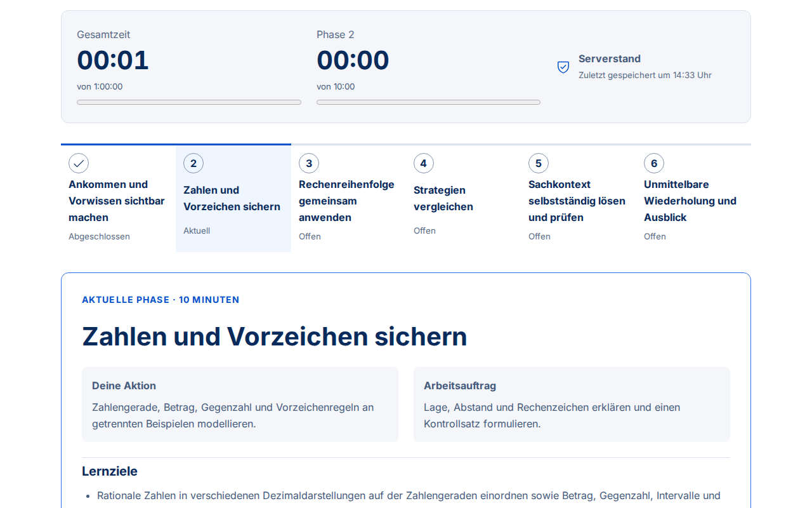Click the 'Arbeitsauftrag' card heading
812x508 pixels.
(x=460, y=385)
